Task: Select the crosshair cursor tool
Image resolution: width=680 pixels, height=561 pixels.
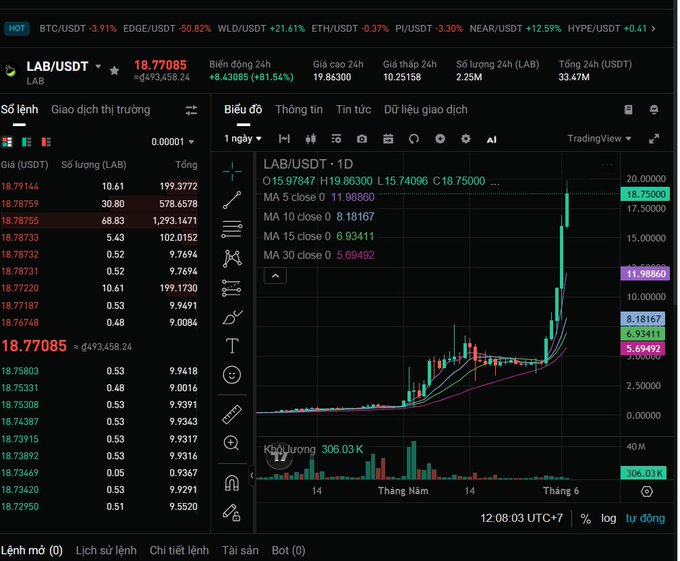Action: point(232,171)
